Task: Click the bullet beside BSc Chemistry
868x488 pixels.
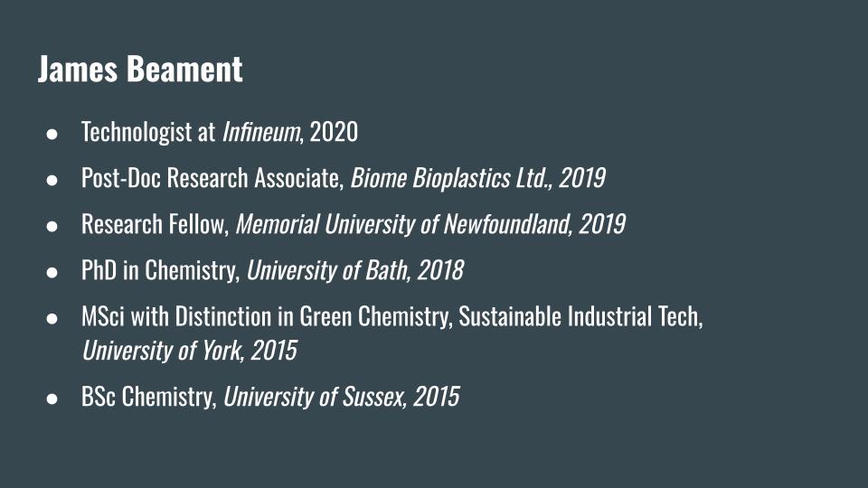Action: (x=52, y=397)
